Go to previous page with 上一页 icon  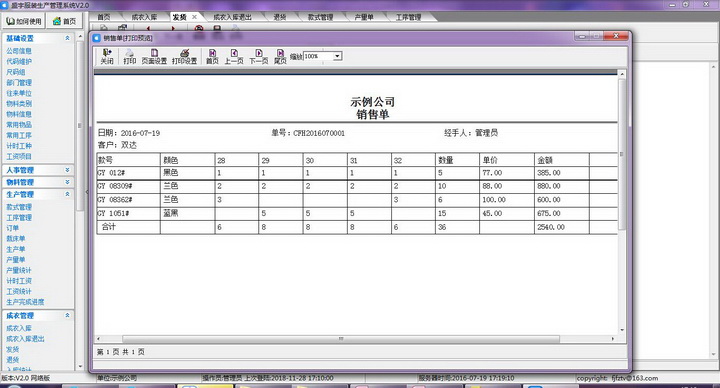pos(234,56)
